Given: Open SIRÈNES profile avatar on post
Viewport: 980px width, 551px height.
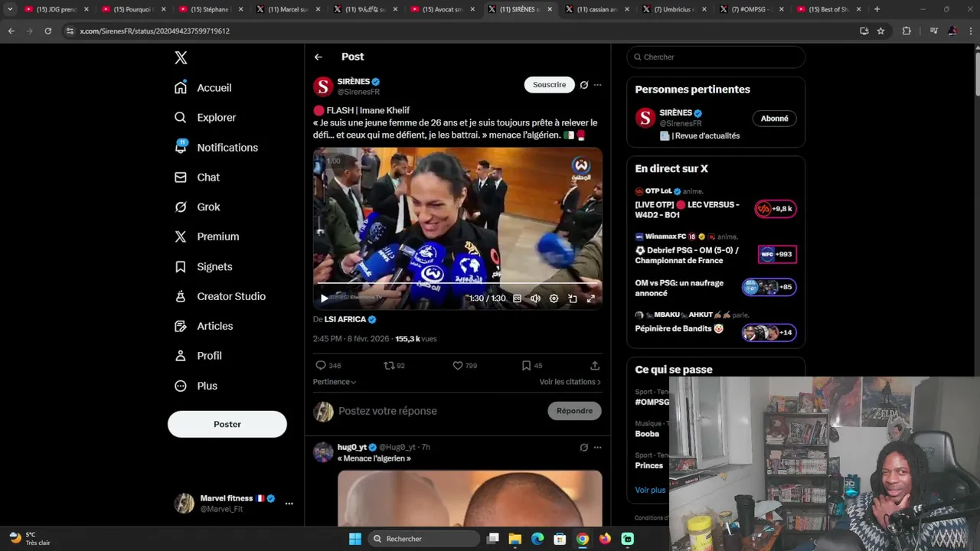Looking at the screenshot, I should click(x=323, y=86).
